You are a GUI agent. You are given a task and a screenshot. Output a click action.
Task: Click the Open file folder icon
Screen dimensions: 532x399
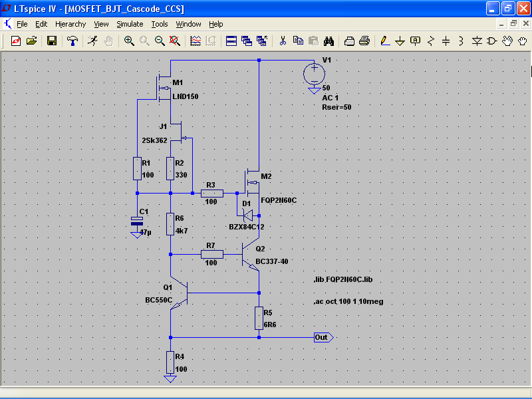click(x=31, y=41)
